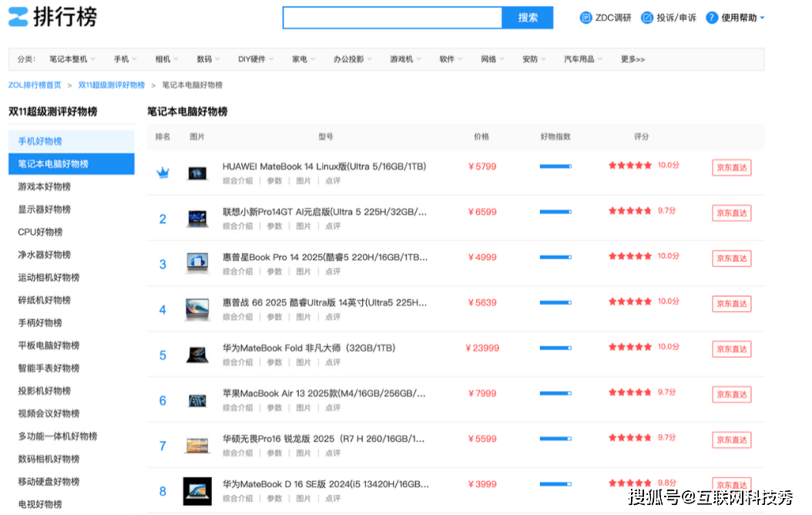Click the 好物指数 bar for 华硕无畏Pro16

[555, 438]
